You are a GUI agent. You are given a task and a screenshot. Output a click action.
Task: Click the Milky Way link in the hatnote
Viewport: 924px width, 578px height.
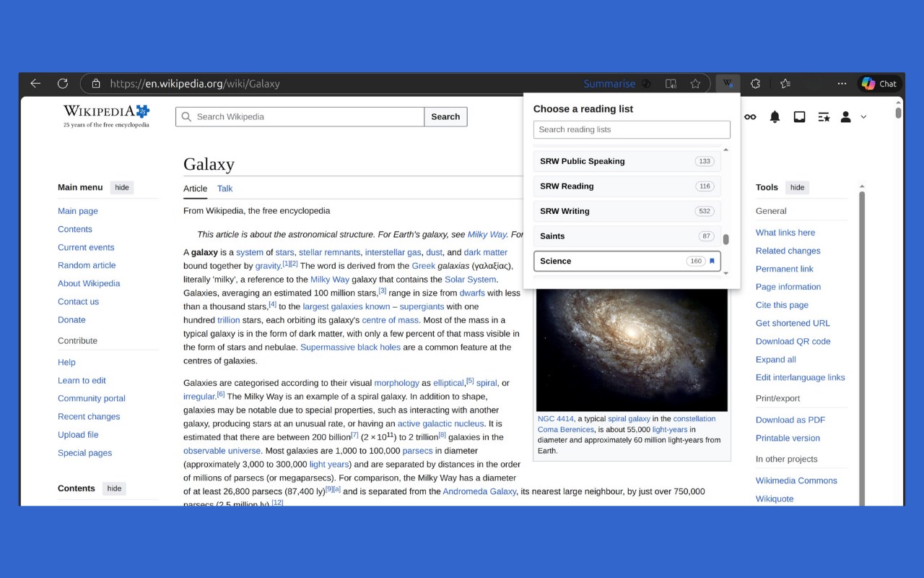click(487, 234)
